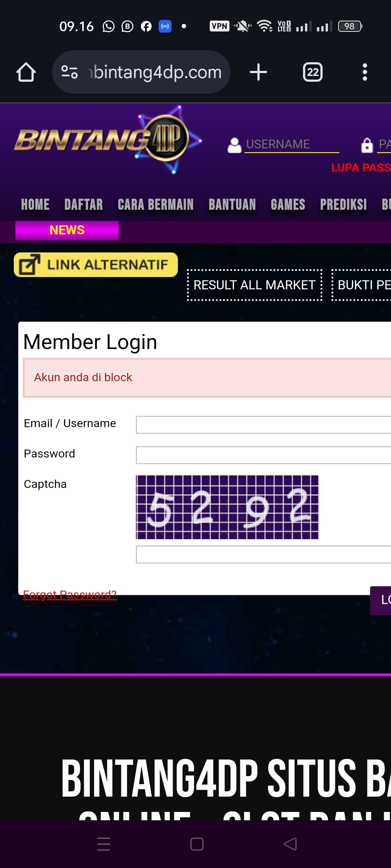
Task: Tap the Android recent apps menu button
Action: pyautogui.click(x=104, y=844)
